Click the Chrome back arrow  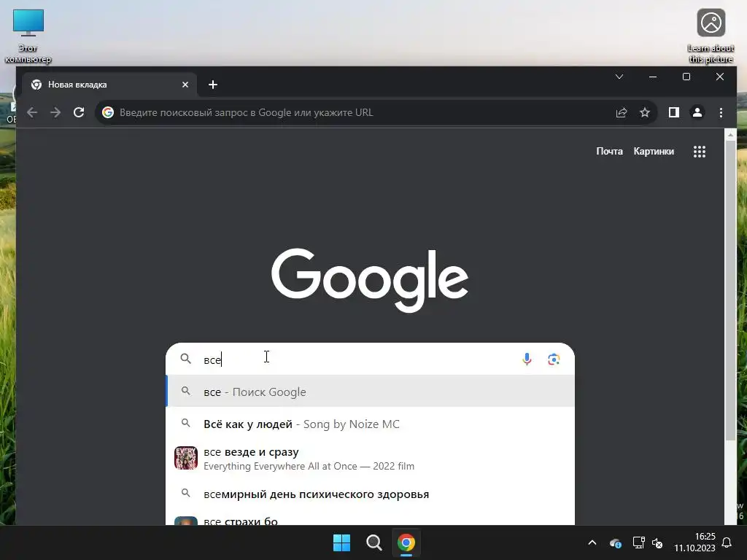click(32, 112)
